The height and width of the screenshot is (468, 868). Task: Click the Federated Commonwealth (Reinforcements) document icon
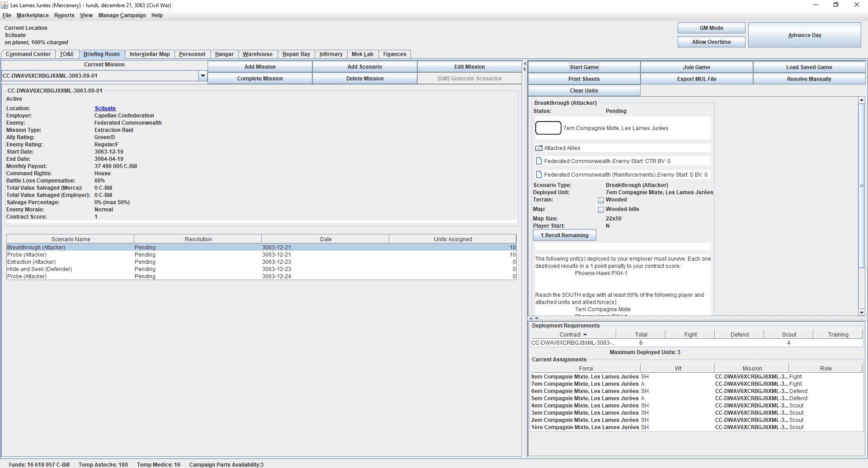pos(539,174)
